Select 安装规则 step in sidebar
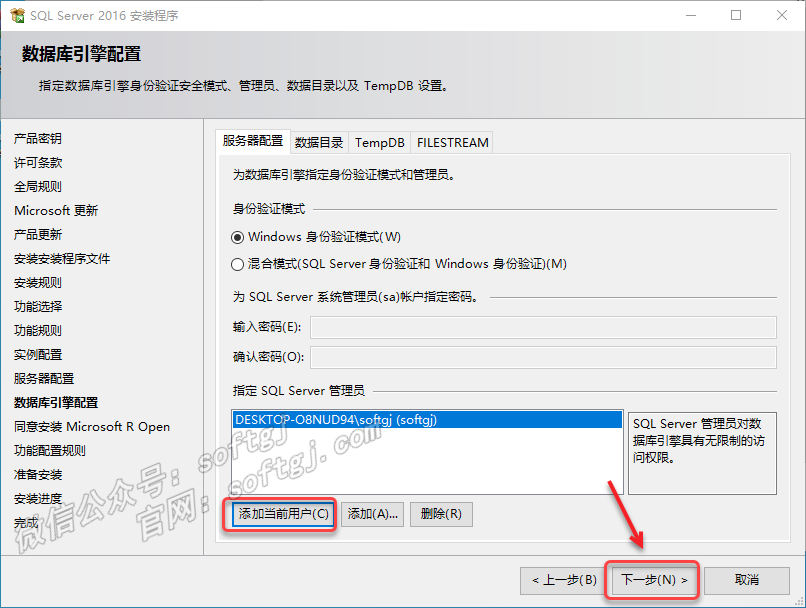This screenshot has width=806, height=608. (38, 283)
